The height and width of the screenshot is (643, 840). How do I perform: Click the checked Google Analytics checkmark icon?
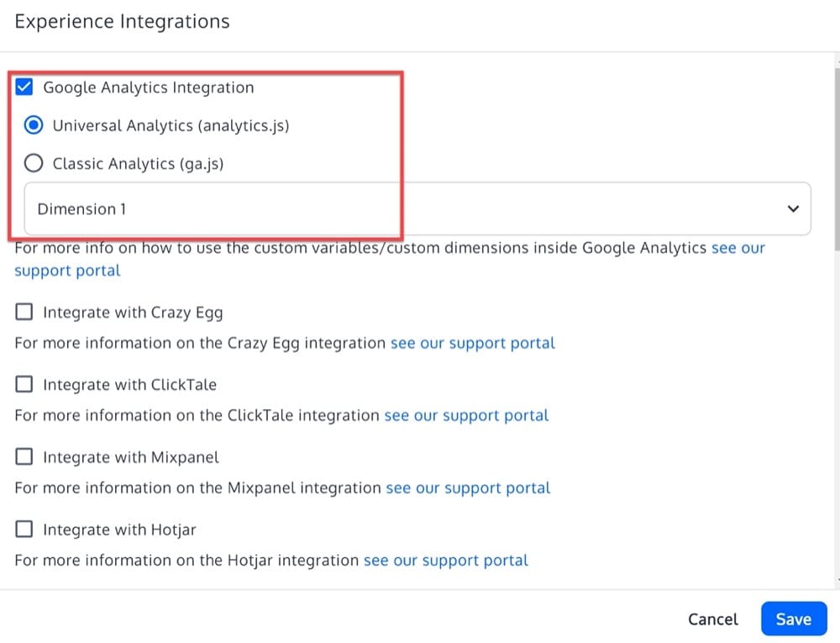(24, 87)
